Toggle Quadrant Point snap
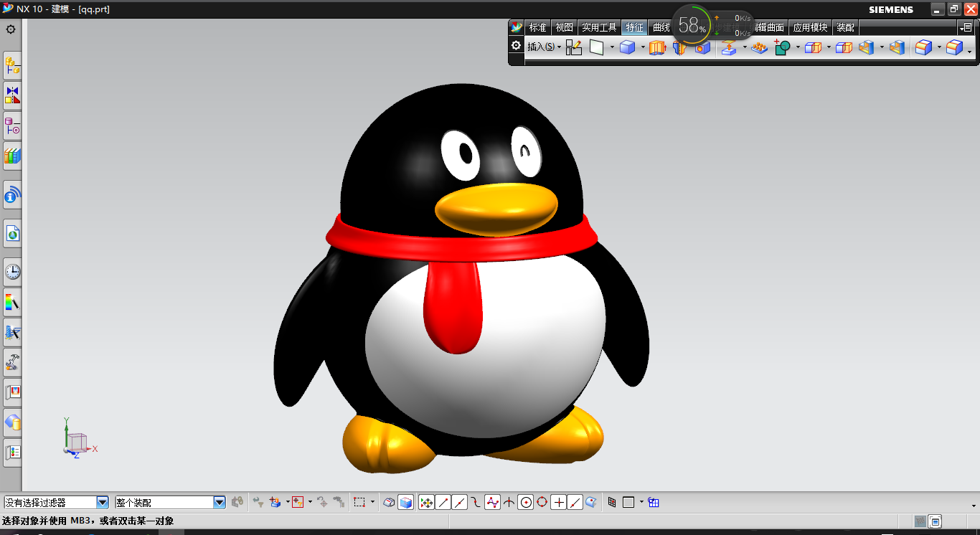Image resolution: width=980 pixels, height=535 pixels. [x=542, y=503]
